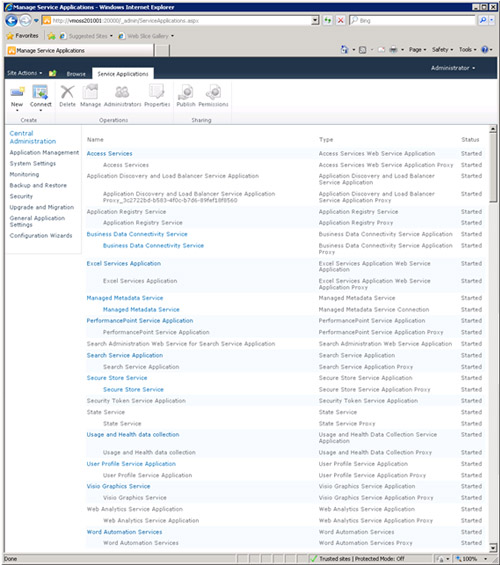500x565 pixels.
Task: Click the Administrators ribbon icon
Action: (122, 92)
